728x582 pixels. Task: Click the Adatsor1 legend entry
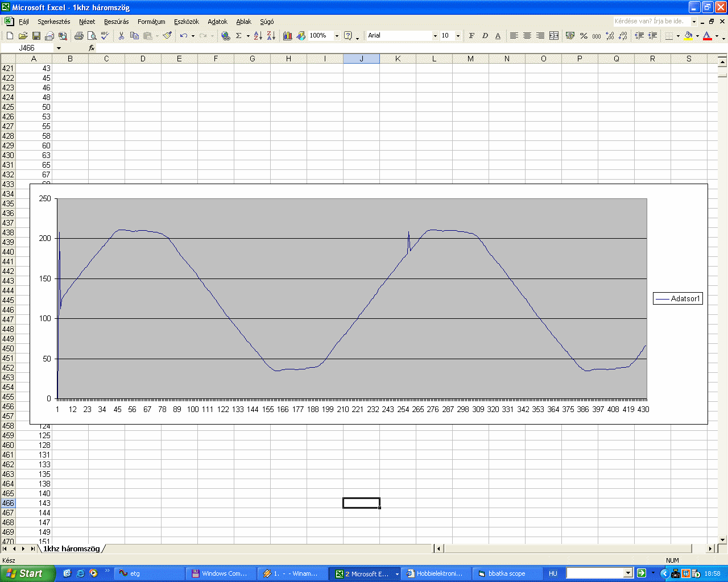click(678, 299)
